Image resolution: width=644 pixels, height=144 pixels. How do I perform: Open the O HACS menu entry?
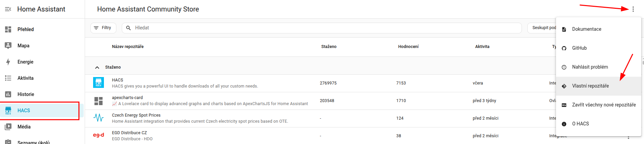tap(580, 124)
